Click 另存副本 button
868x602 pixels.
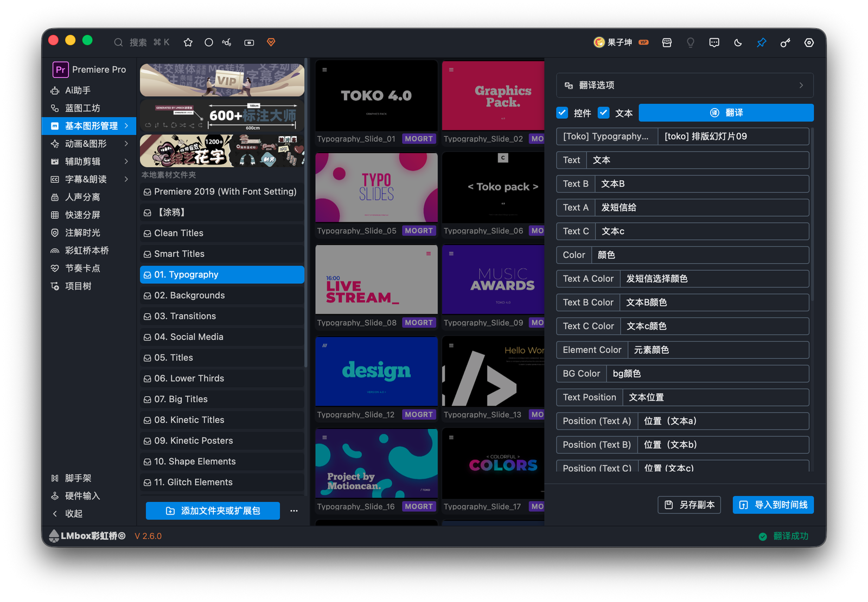[690, 505]
